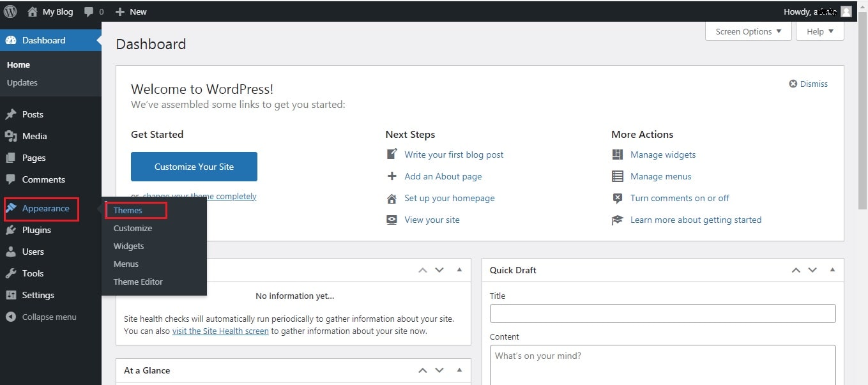The image size is (868, 385).
Task: Open the Media icon in sidebar
Action: (11, 136)
